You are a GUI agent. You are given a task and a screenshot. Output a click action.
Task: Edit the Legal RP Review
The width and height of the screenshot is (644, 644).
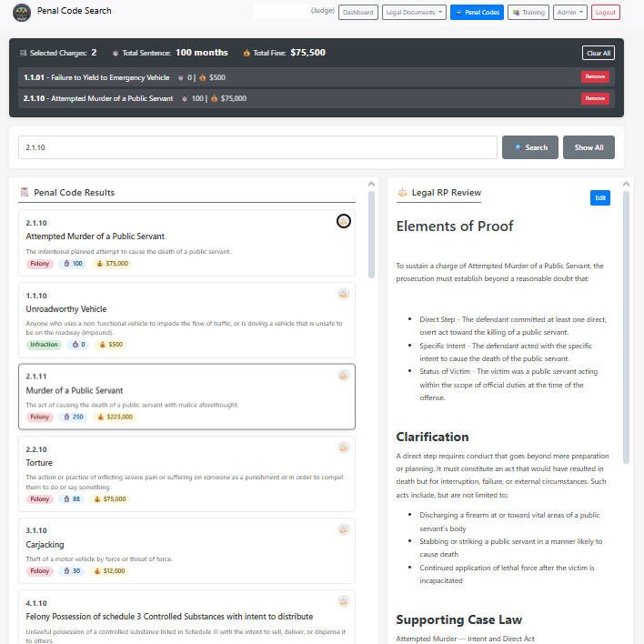(600, 198)
